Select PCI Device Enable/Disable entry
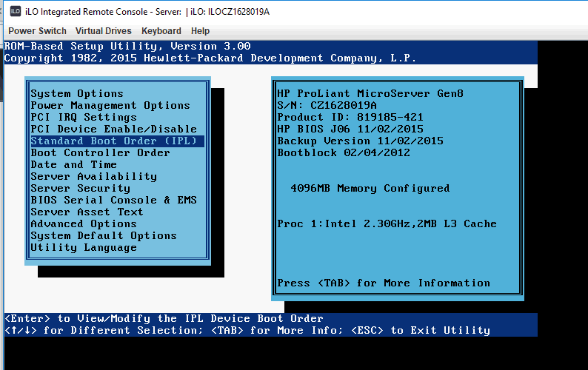The image size is (588, 370). (114, 129)
